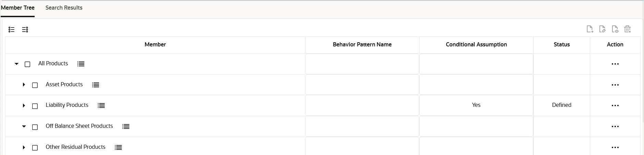644x155 pixels.
Task: Check the All Products checkbox
Action: pyautogui.click(x=27, y=64)
